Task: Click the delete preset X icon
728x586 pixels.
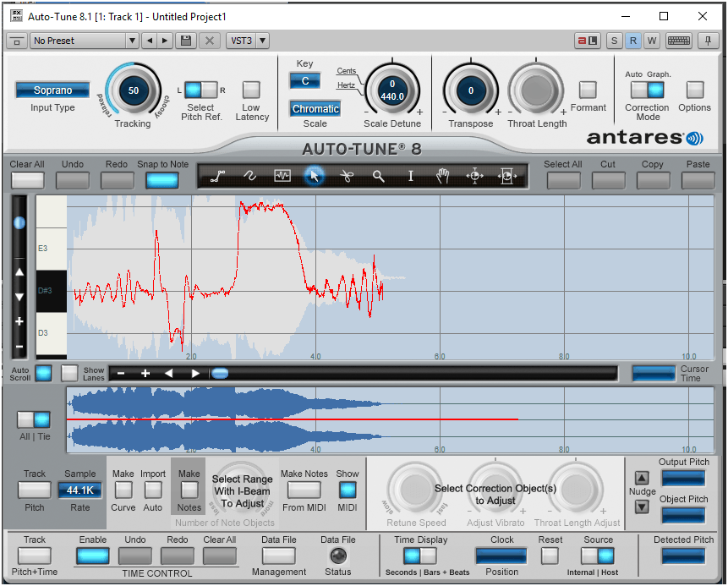Action: point(210,41)
